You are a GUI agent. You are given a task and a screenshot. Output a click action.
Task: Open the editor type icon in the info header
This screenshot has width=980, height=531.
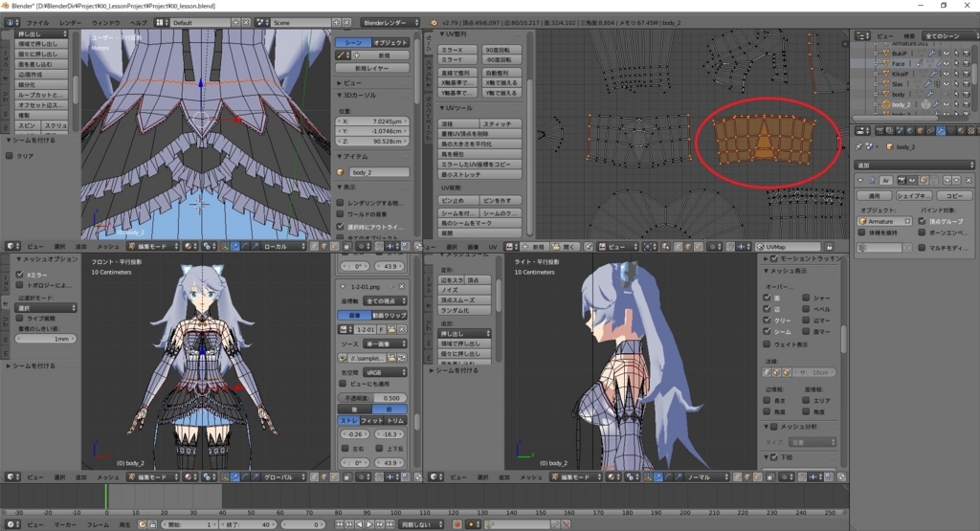coord(11,23)
